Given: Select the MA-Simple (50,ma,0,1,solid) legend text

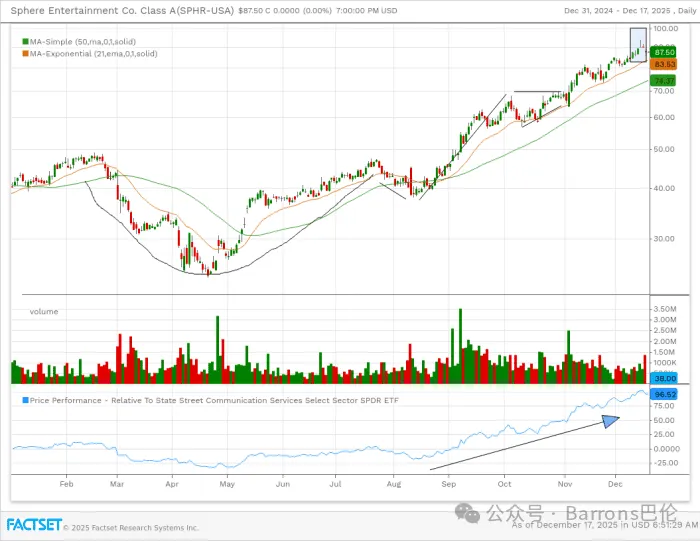Looking at the screenshot, I should (83, 42).
